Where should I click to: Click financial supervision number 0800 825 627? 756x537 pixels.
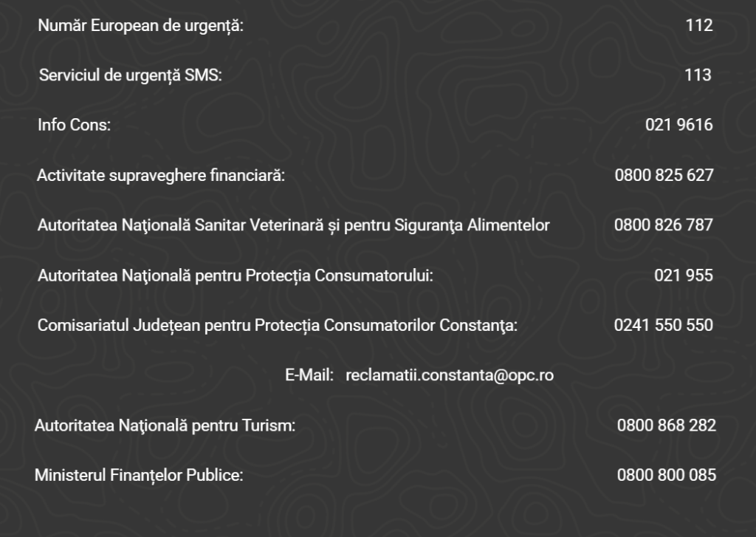click(664, 175)
